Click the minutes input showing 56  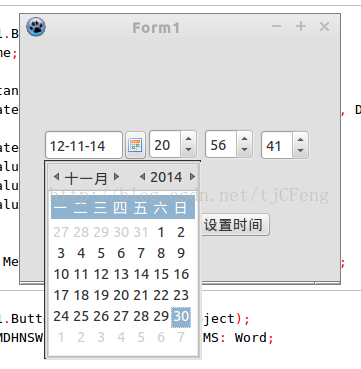point(221,145)
